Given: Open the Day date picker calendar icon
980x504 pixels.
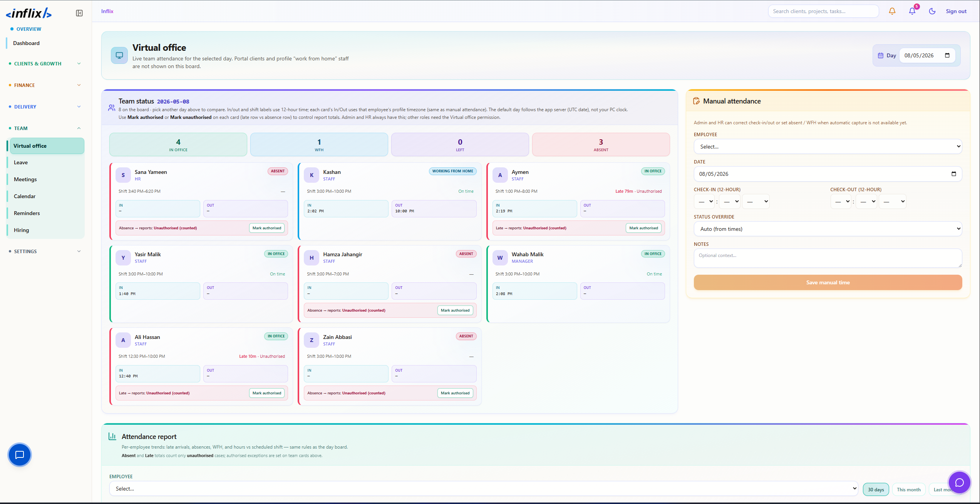Looking at the screenshot, I should tap(947, 55).
